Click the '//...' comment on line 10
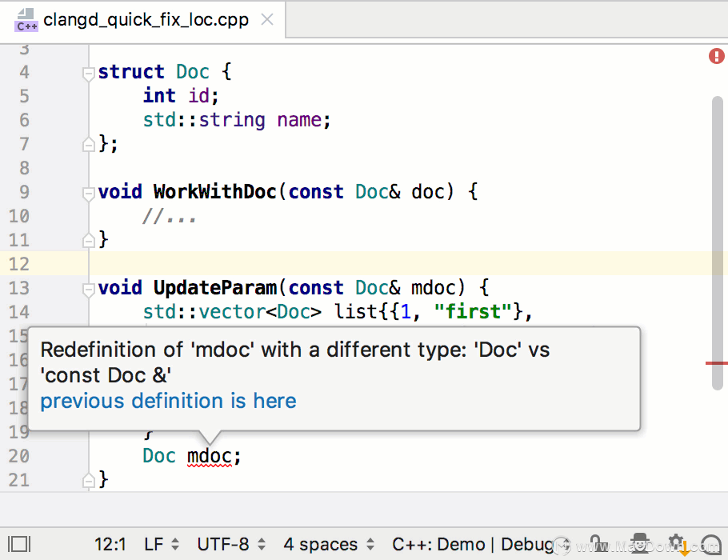 tap(170, 216)
